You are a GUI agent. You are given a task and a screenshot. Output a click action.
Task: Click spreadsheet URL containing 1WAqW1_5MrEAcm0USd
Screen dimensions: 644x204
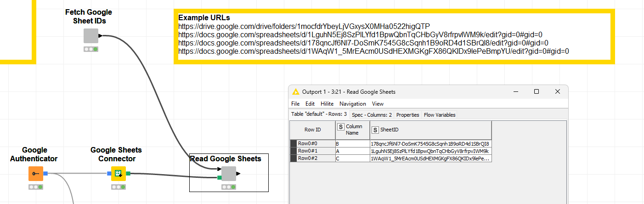click(x=373, y=51)
